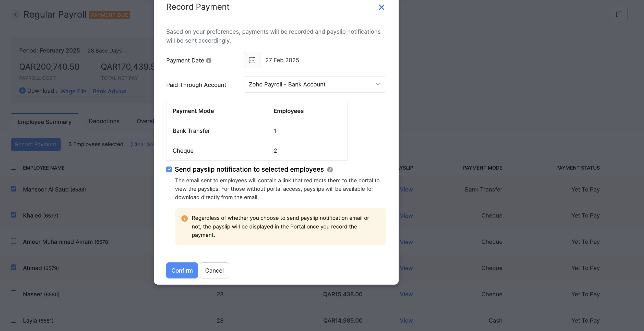The width and height of the screenshot is (644, 331).
Task: Select the Employee Summary tab
Action: point(44,122)
